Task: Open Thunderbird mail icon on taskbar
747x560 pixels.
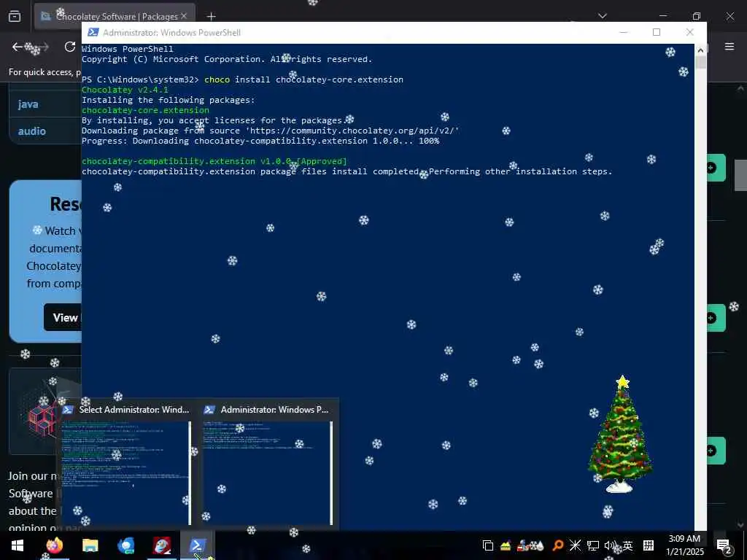Action: pos(125,545)
